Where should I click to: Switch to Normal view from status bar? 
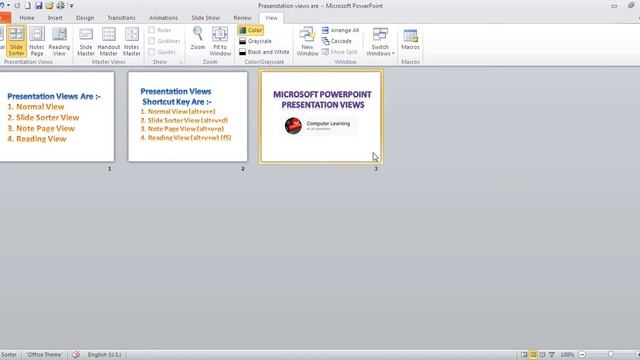point(524,355)
